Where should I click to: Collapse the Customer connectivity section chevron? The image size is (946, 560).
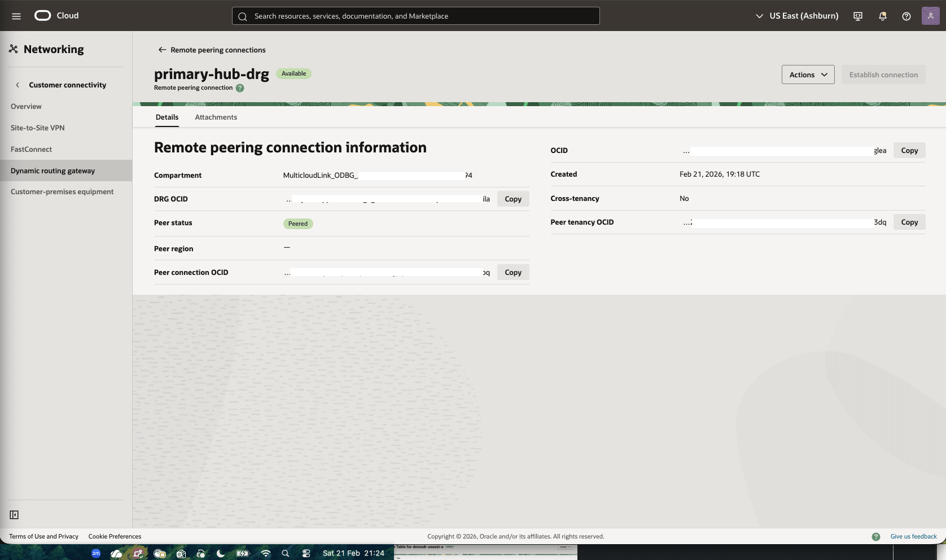[17, 85]
